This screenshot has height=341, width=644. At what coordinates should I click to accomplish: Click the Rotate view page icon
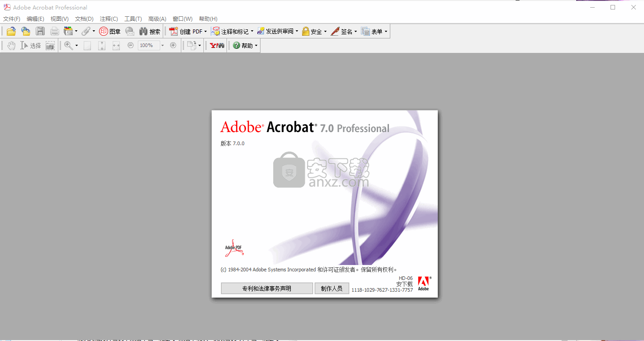pos(192,45)
